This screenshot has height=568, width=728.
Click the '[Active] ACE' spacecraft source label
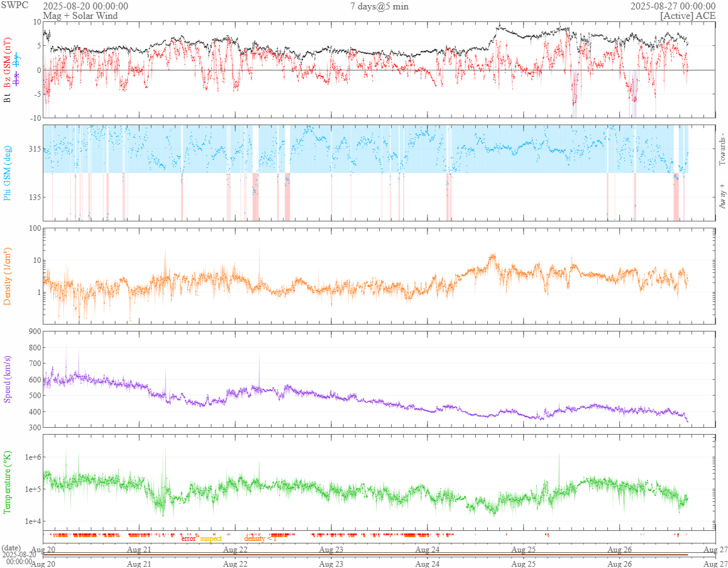(688, 15)
